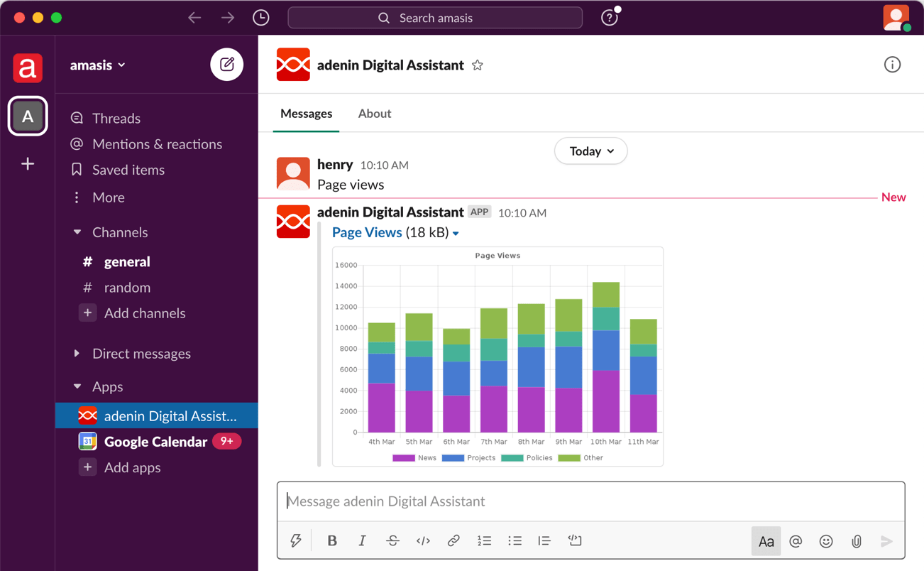Collapse the Channels section

(x=77, y=232)
